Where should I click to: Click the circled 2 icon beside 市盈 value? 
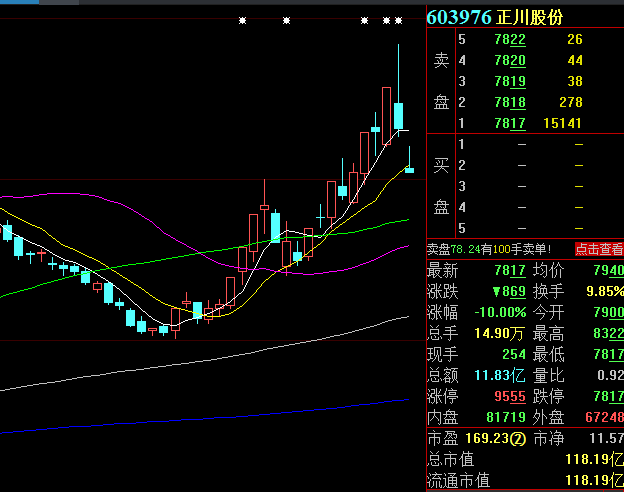pyautogui.click(x=518, y=437)
